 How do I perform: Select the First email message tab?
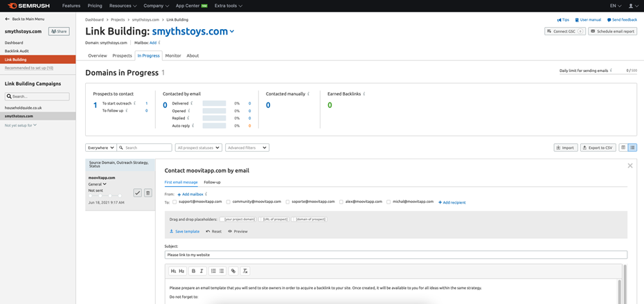pos(181,182)
